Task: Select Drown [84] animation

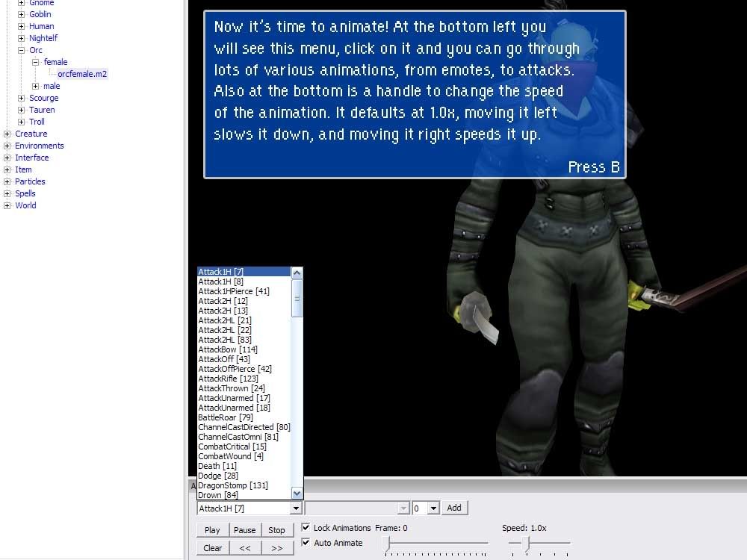Action: click(x=244, y=495)
